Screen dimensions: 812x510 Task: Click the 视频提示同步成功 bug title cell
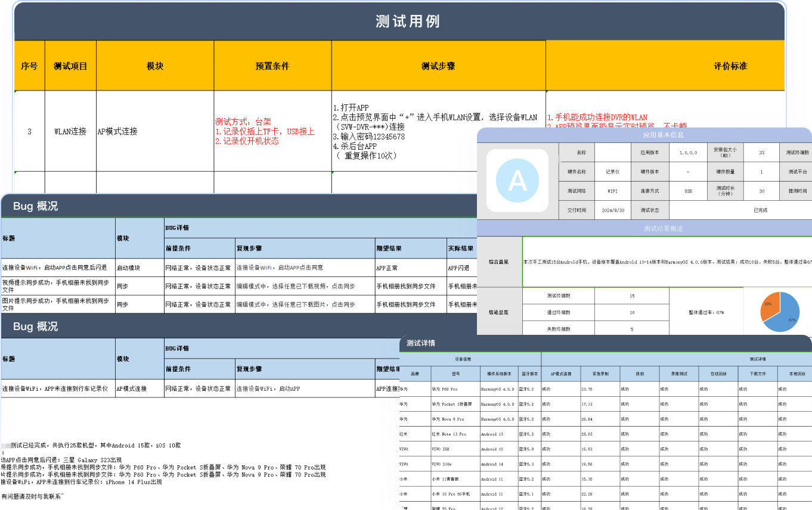point(58,286)
